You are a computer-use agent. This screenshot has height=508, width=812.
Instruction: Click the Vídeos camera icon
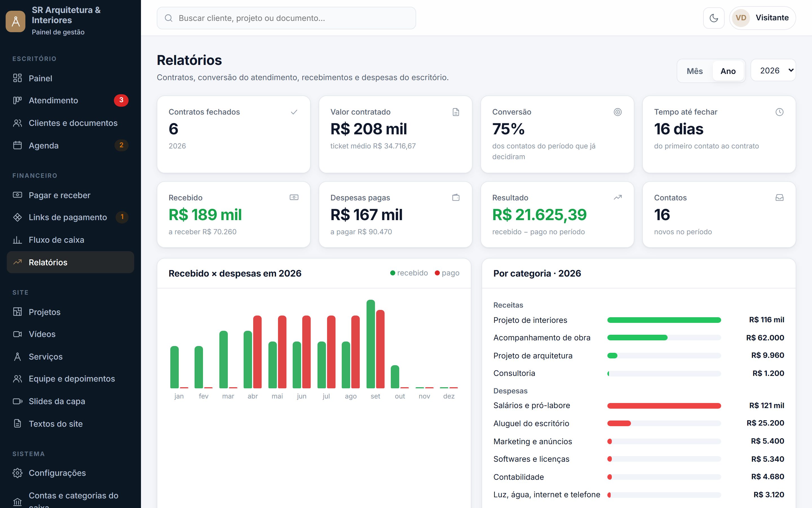(17, 334)
